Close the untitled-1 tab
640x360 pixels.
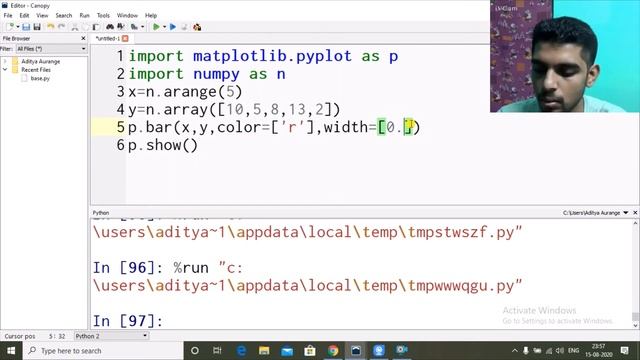(125, 38)
